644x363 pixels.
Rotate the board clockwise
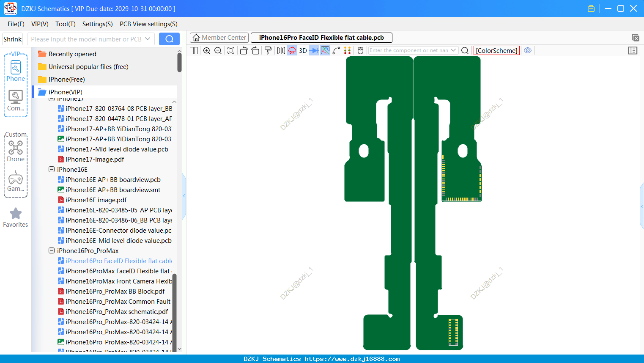click(255, 50)
